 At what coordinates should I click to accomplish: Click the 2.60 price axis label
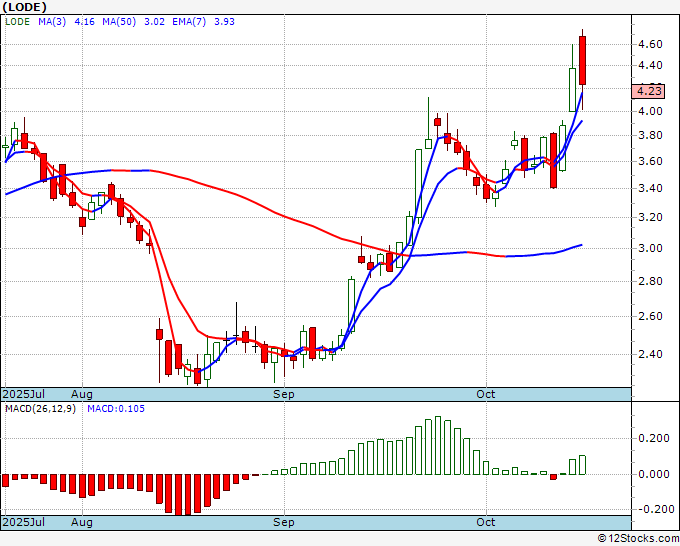650,316
